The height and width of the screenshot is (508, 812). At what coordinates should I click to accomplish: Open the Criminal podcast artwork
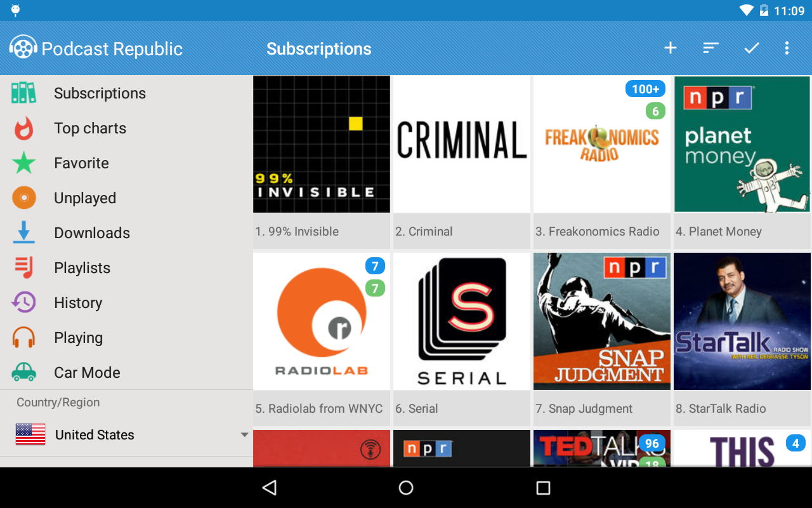point(462,144)
